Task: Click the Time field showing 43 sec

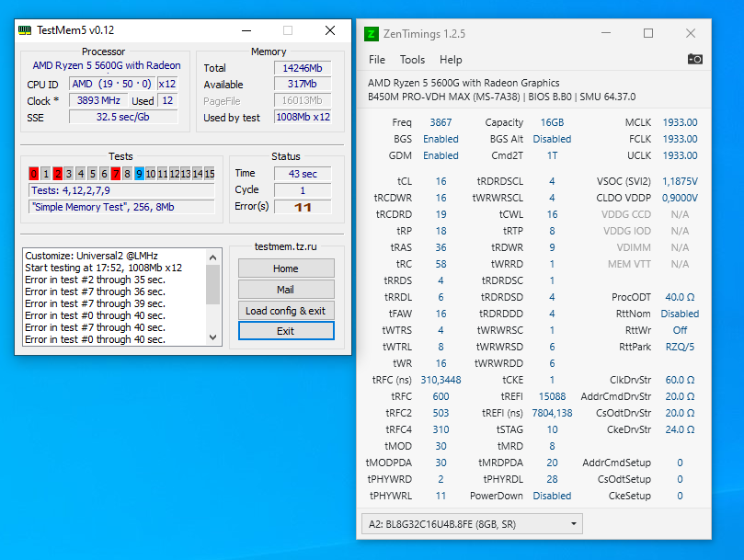Action: (x=303, y=174)
